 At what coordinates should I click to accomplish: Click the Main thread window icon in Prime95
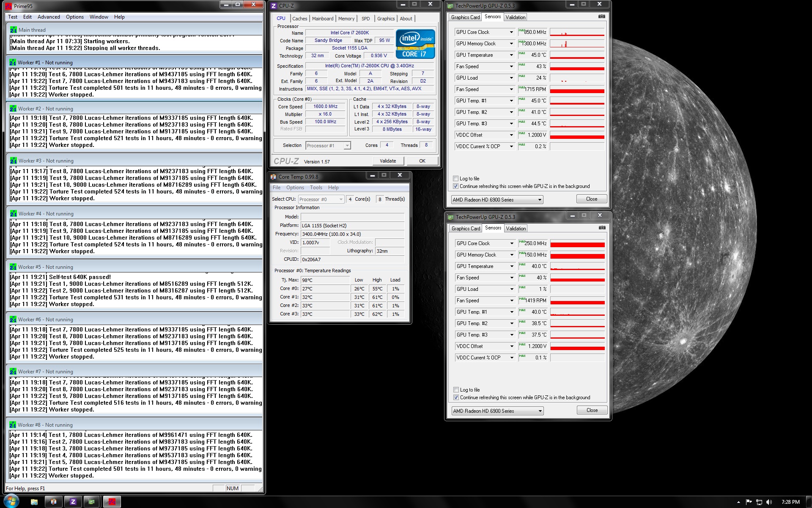tap(13, 30)
